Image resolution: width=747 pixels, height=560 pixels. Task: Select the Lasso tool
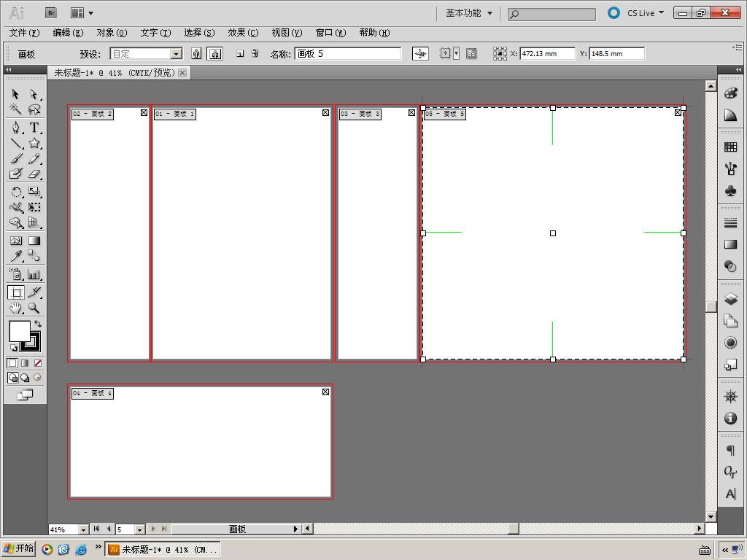click(34, 109)
